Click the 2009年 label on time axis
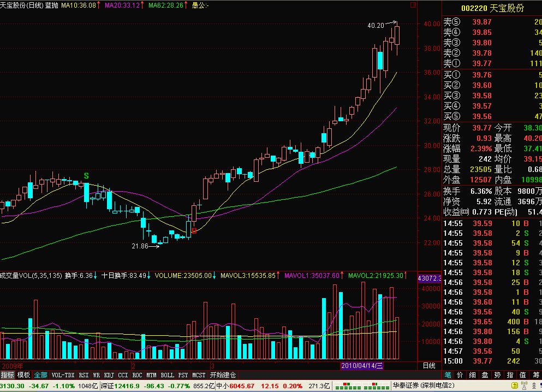 tap(13, 366)
